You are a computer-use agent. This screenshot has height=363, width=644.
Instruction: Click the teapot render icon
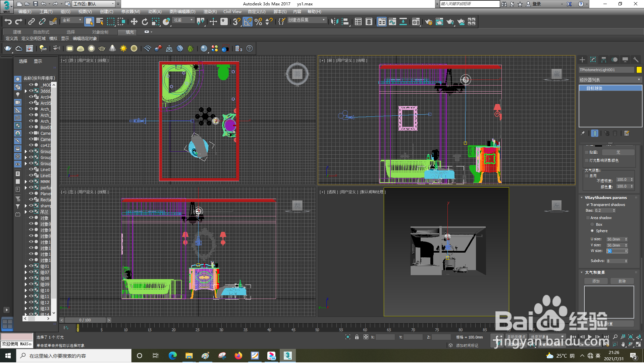click(x=8, y=49)
